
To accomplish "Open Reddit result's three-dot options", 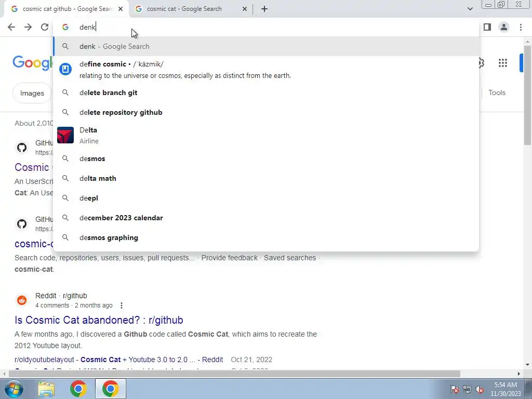I will [x=122, y=305].
